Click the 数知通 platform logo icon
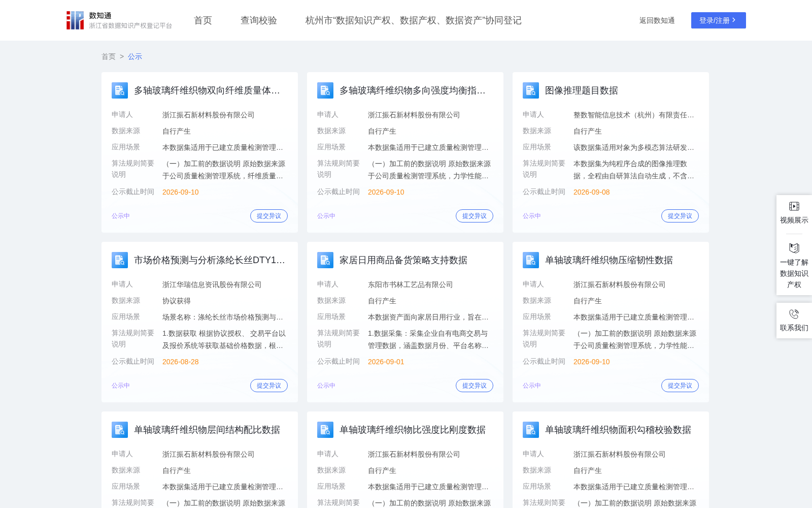 click(75, 20)
